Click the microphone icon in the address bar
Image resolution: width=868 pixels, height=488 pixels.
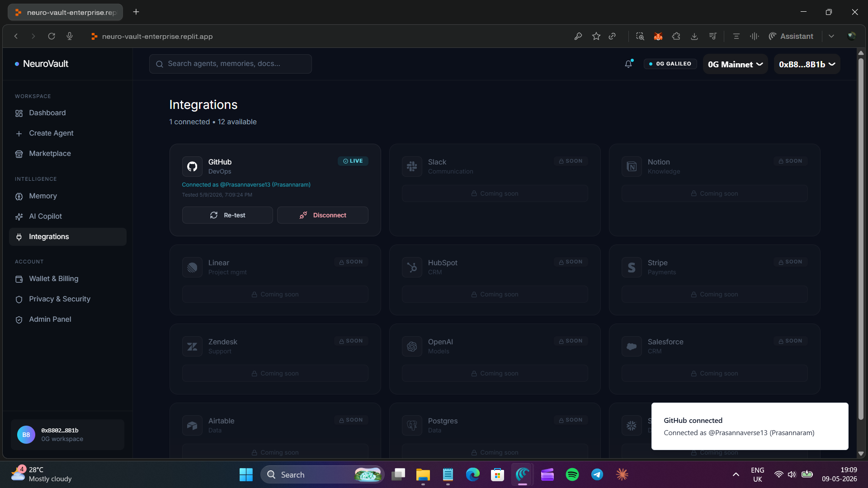[70, 36]
